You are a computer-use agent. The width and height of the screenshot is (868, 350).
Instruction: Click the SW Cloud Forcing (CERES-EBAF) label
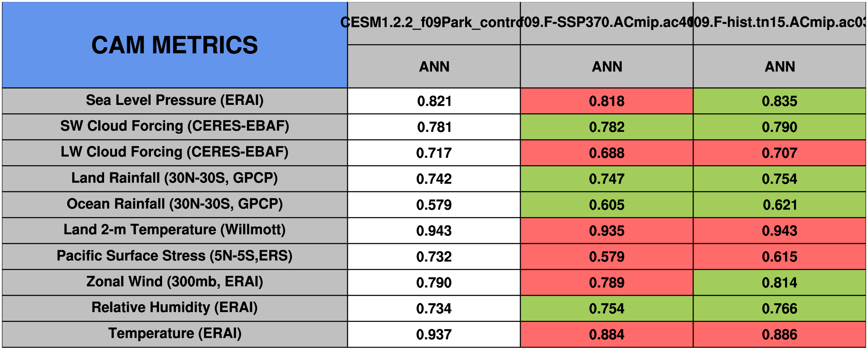click(x=175, y=126)
